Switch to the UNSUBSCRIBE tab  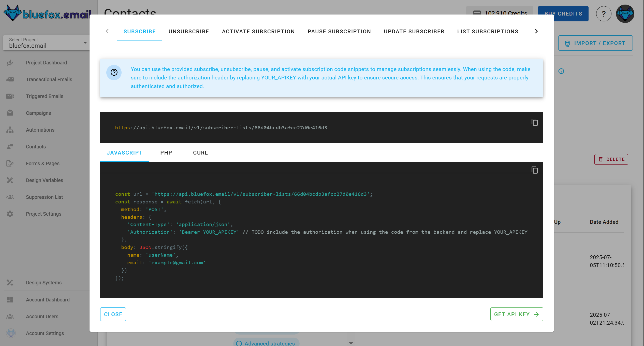[x=189, y=31]
